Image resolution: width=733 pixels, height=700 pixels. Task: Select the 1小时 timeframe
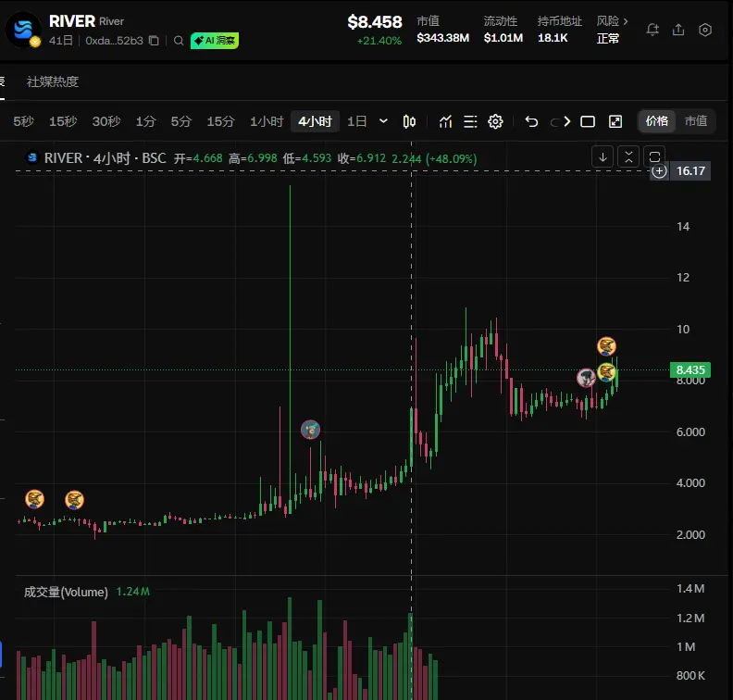(267, 121)
